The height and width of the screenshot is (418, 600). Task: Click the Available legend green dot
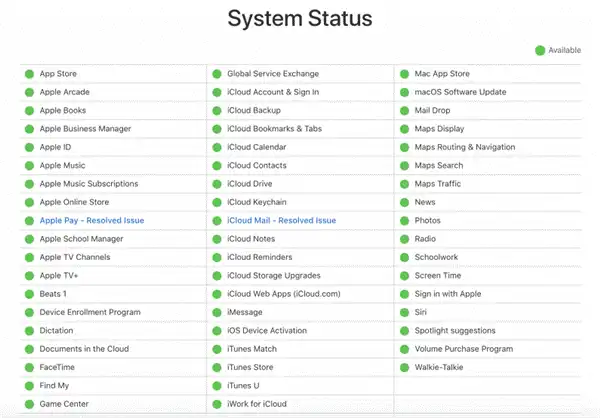[x=540, y=50]
